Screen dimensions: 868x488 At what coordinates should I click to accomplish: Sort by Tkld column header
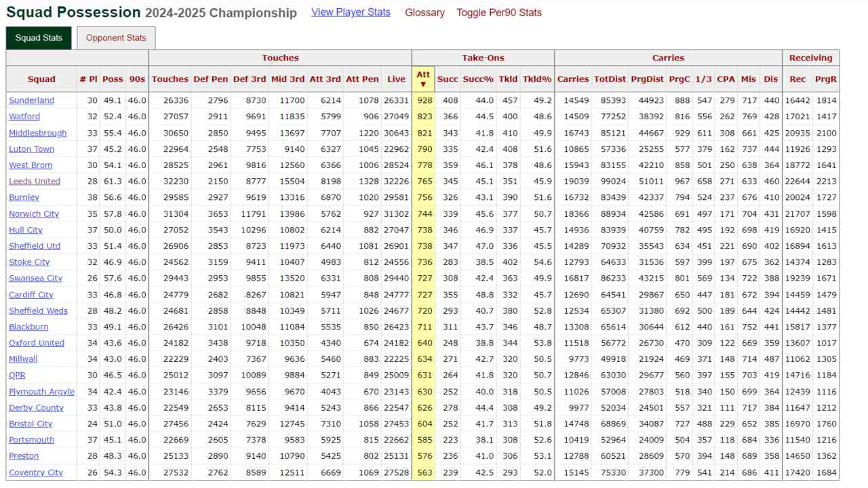tap(508, 79)
